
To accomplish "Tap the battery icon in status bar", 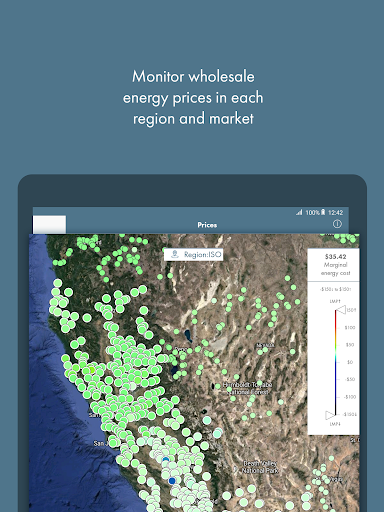I will pyautogui.click(x=323, y=212).
